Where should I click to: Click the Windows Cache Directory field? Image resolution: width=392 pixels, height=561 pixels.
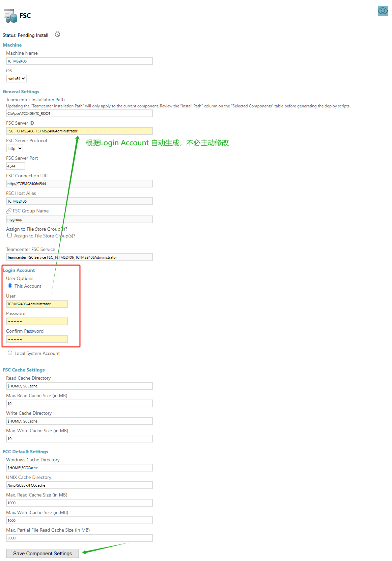[79, 468]
